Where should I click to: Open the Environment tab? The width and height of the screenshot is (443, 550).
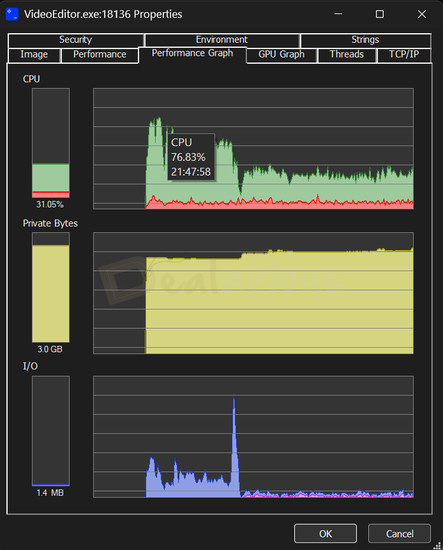click(222, 40)
